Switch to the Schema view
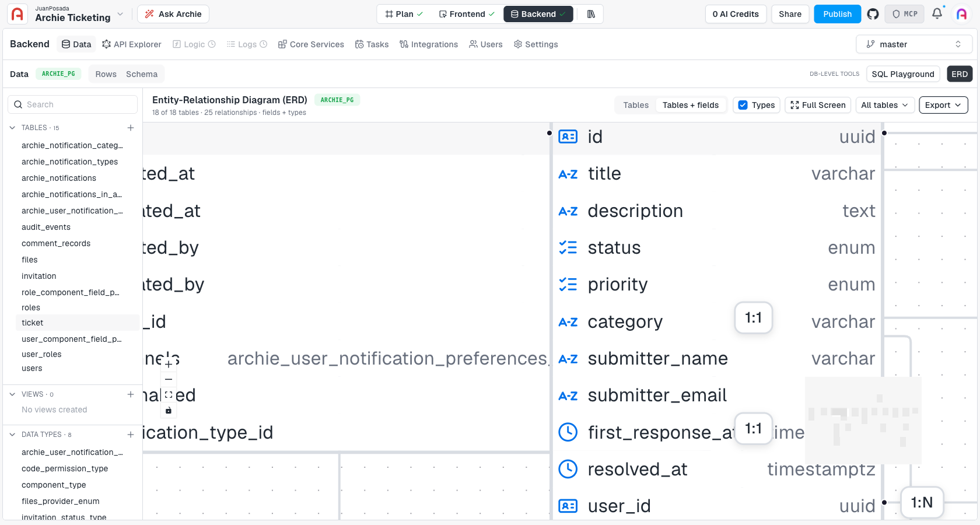 point(142,74)
